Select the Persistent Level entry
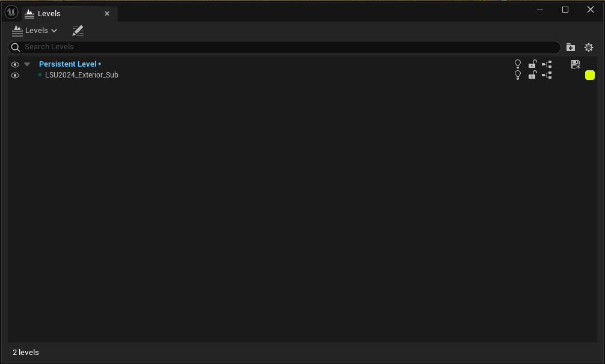The width and height of the screenshot is (605, 364). [67, 64]
